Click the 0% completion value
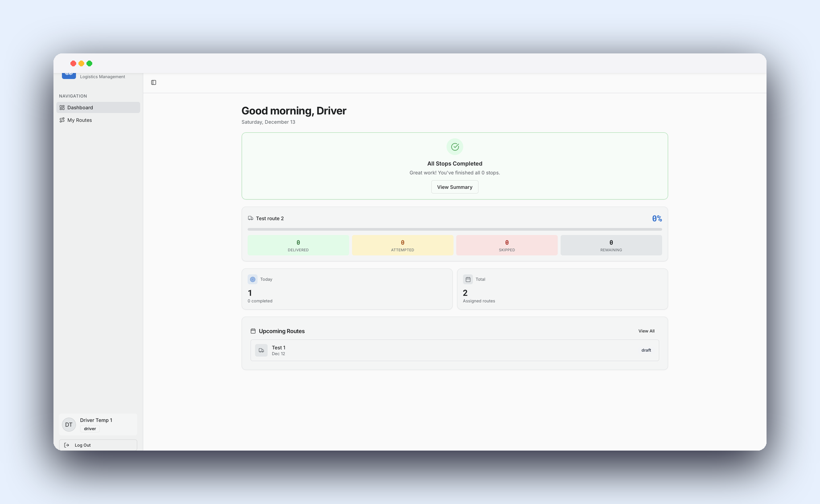 pyautogui.click(x=657, y=219)
